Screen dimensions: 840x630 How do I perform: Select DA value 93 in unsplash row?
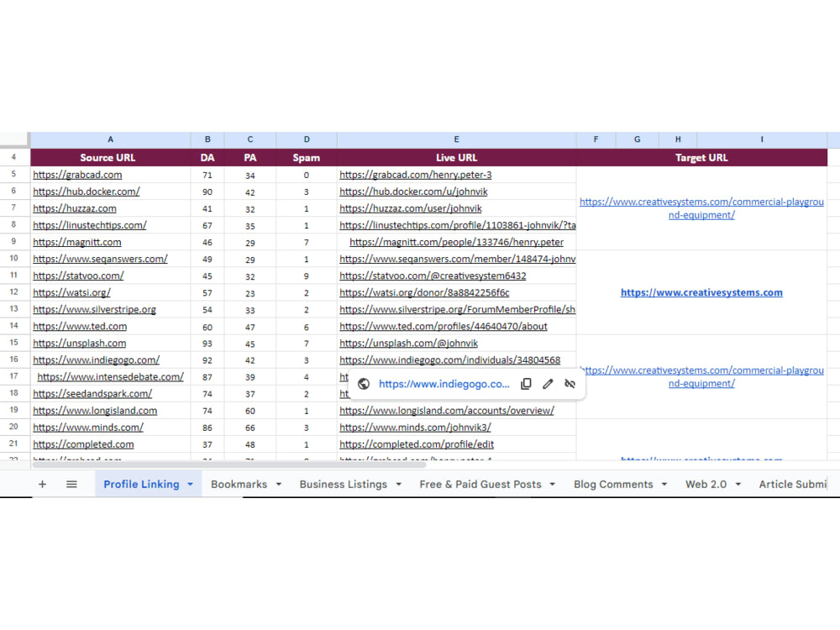click(207, 344)
